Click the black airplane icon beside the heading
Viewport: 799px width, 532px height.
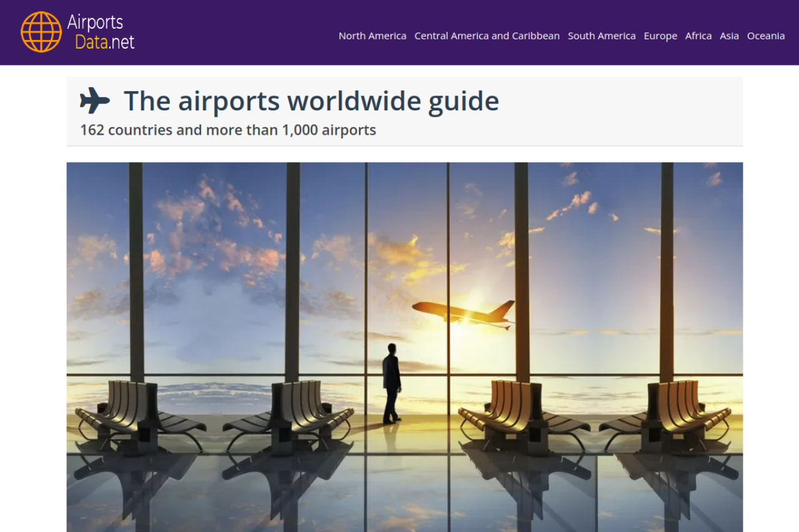click(x=95, y=100)
